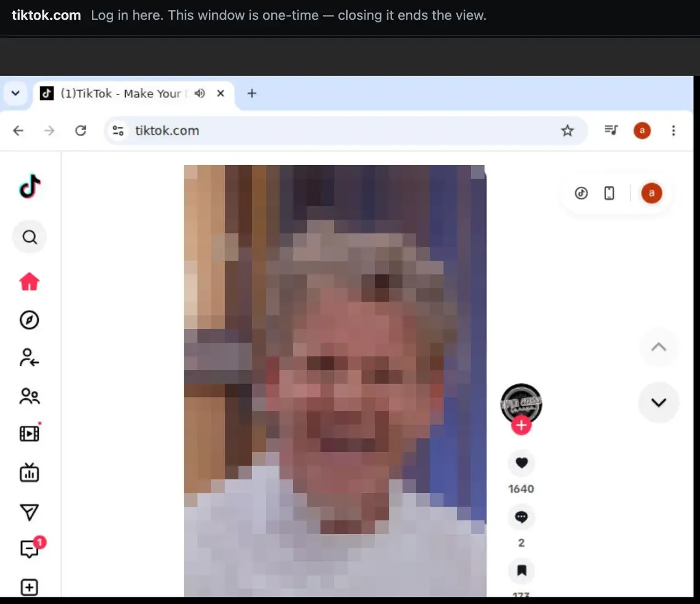700x604 pixels.
Task: Open the Chrome profile avatar in toolbar
Action: (x=642, y=131)
